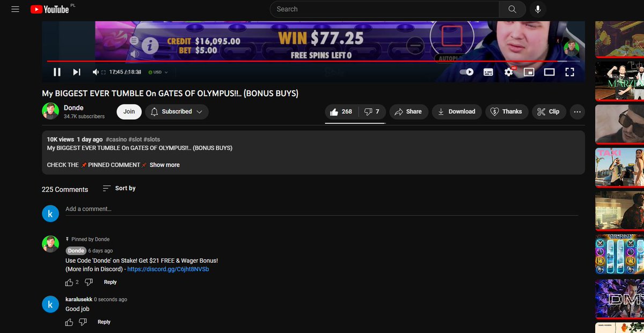Share this video
This screenshot has width=644, height=333.
[x=409, y=112]
